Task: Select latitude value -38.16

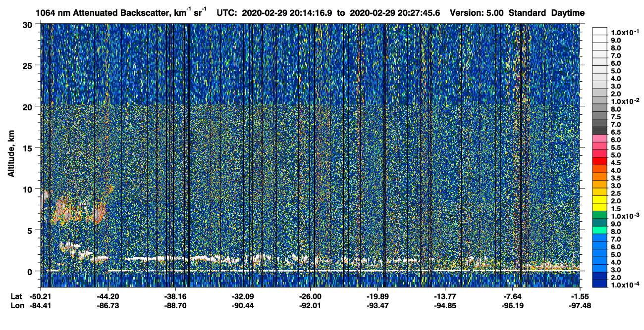Action: (175, 296)
